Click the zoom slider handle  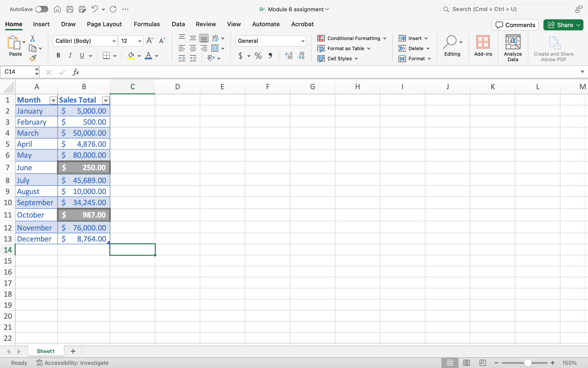pos(528,363)
